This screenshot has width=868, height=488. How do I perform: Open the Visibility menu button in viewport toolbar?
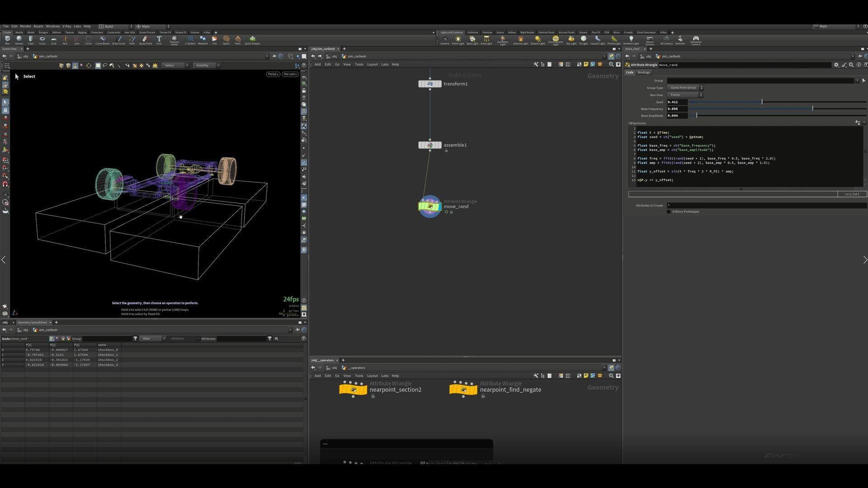[206, 65]
